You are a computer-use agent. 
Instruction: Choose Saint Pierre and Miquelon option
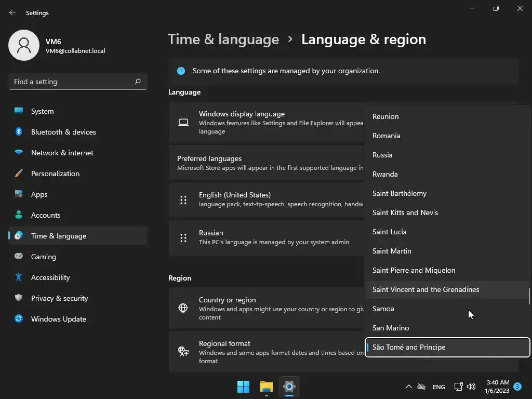447,270
